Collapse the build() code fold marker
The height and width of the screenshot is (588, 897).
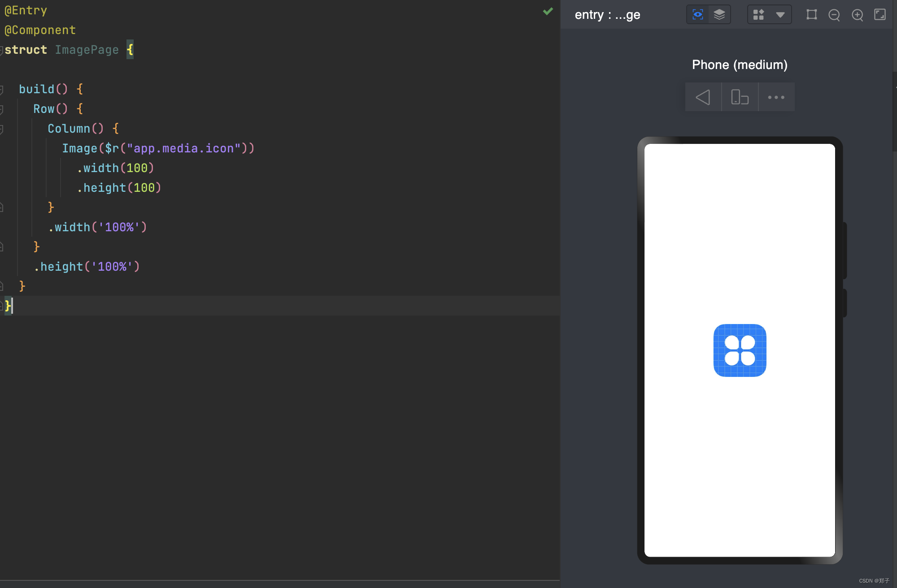point(2,90)
